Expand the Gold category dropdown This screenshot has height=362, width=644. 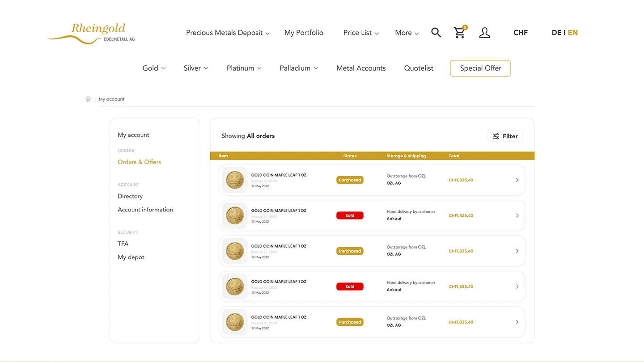coord(154,68)
